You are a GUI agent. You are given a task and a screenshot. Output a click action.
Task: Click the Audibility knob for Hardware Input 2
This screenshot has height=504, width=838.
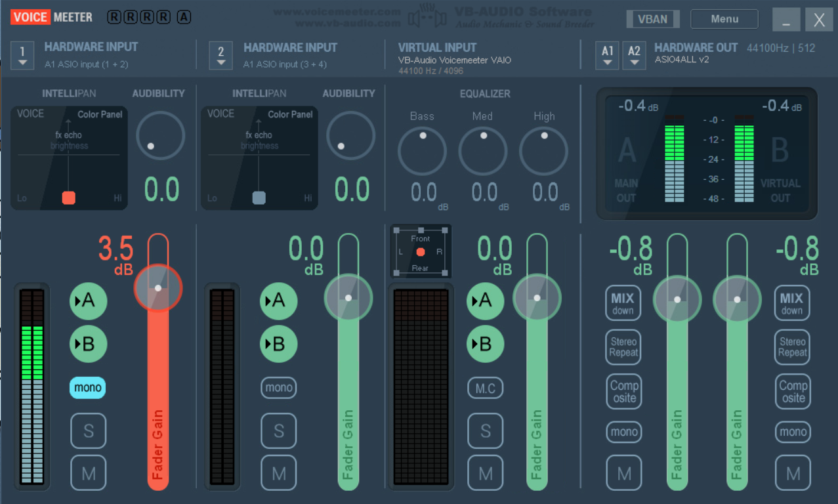[350, 136]
